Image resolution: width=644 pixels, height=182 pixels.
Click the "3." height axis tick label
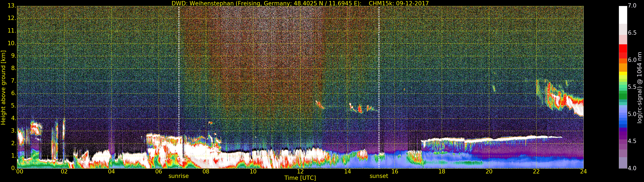pyautogui.click(x=14, y=130)
